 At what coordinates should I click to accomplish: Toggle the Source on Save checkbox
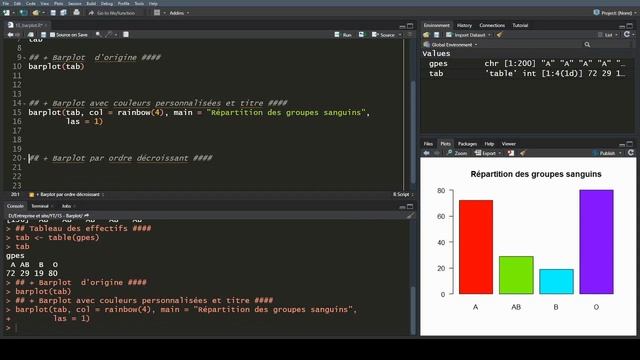click(x=52, y=35)
